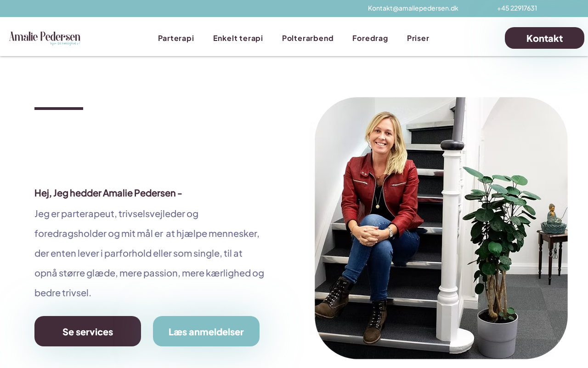Click the dark Kontakt button

(x=544, y=38)
